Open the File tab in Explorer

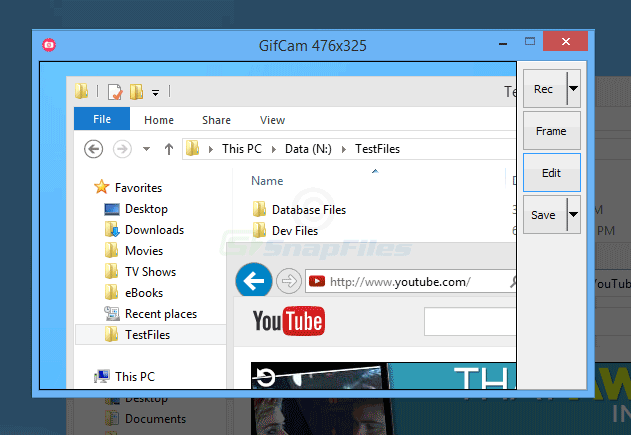click(102, 120)
